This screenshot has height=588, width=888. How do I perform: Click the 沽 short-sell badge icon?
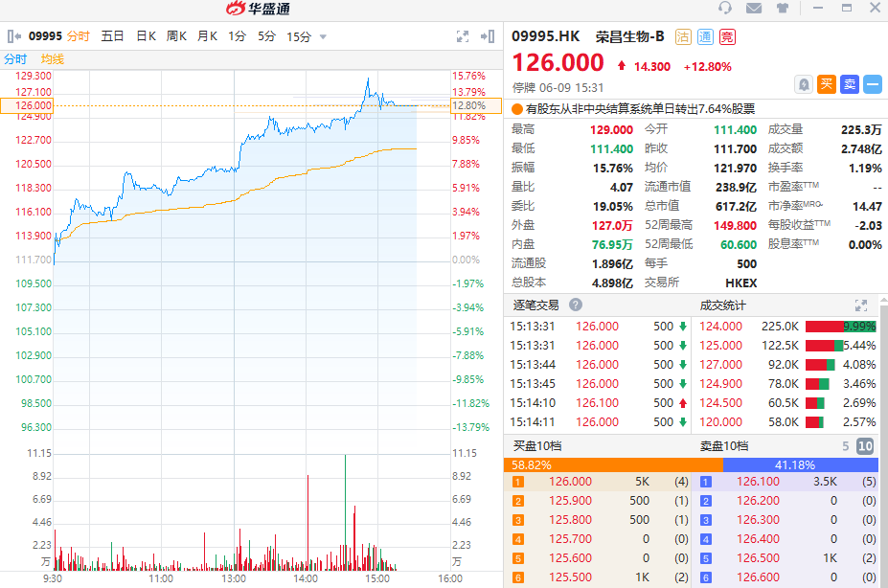(x=683, y=37)
